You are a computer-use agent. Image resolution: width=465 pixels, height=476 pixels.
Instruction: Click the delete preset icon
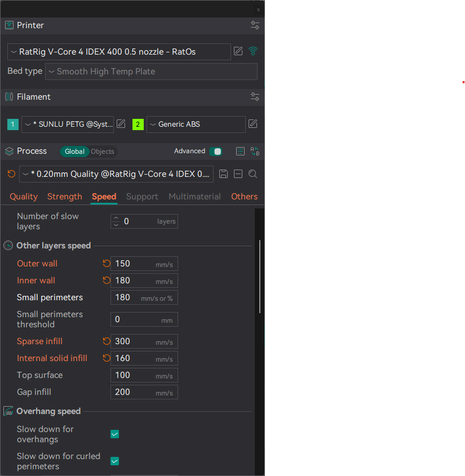tap(238, 174)
